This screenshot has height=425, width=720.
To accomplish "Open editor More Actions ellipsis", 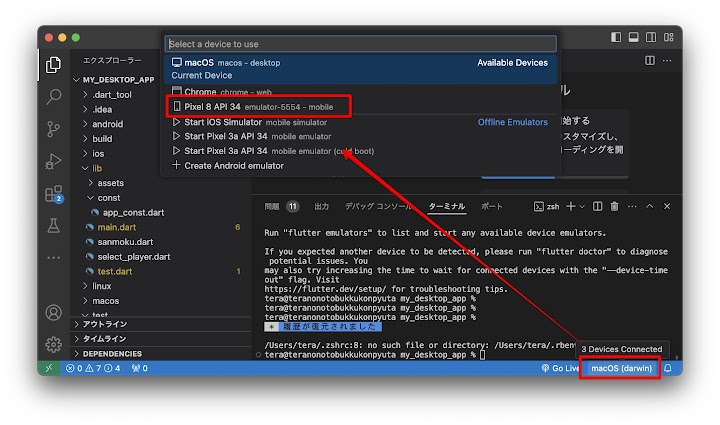I will pos(667,61).
